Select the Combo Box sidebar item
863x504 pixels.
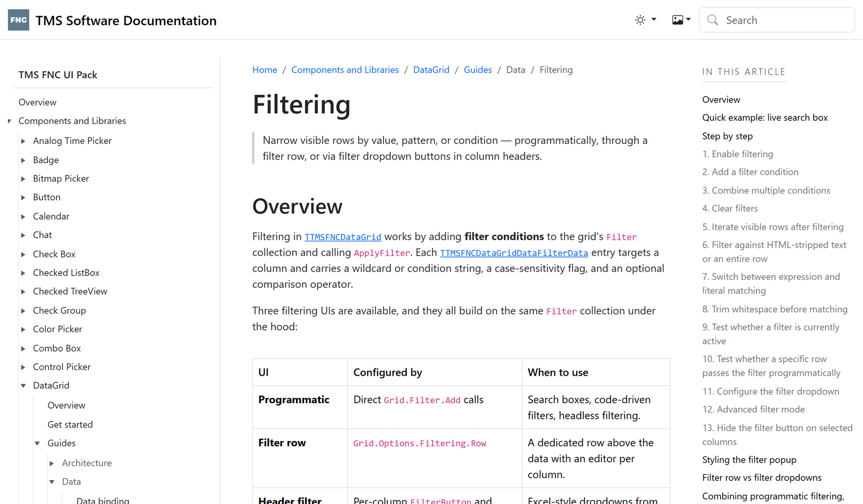(57, 348)
